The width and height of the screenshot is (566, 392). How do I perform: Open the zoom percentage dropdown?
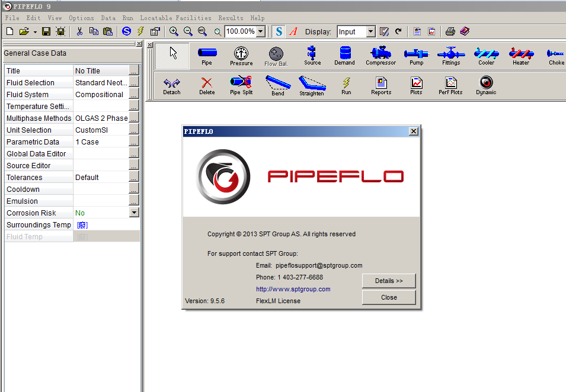coord(261,32)
